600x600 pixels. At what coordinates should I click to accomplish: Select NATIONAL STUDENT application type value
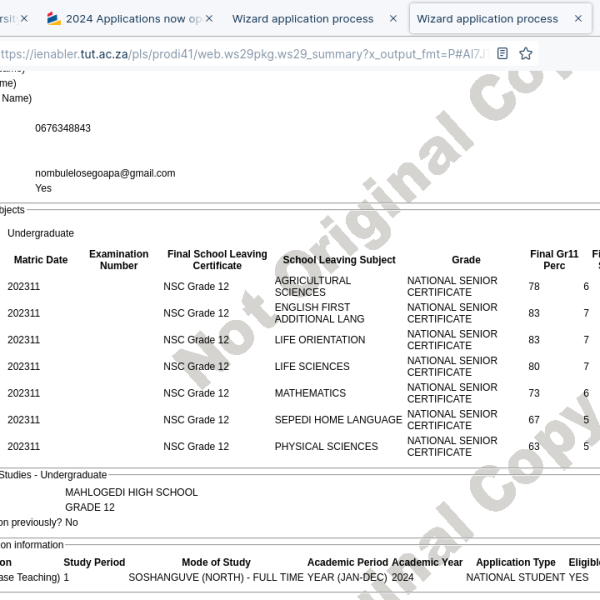[515, 577]
